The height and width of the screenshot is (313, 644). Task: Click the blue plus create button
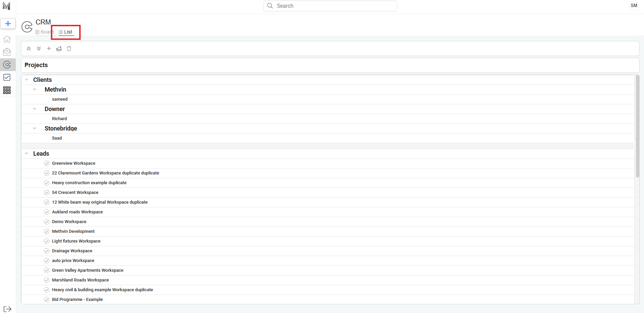click(x=8, y=23)
